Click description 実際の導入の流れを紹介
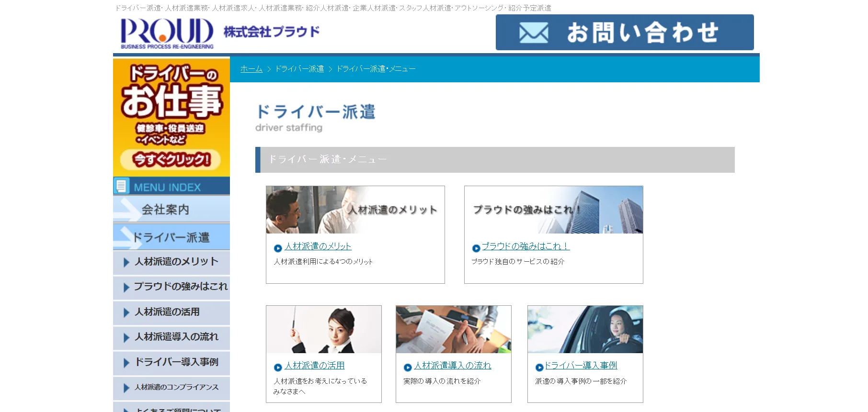 (x=442, y=381)
